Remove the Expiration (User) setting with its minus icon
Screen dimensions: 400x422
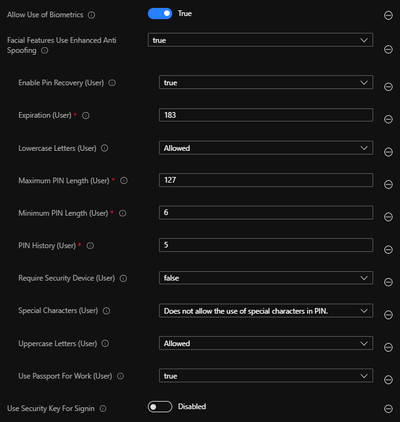pyautogui.click(x=388, y=119)
